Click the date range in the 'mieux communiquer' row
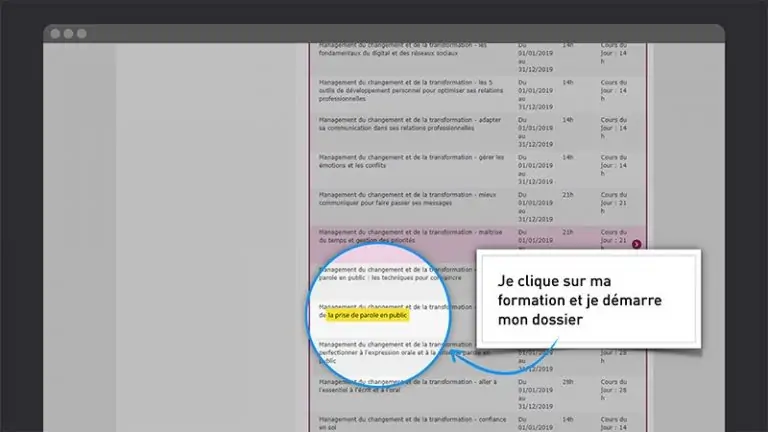This screenshot has height=432, width=768. point(535,207)
